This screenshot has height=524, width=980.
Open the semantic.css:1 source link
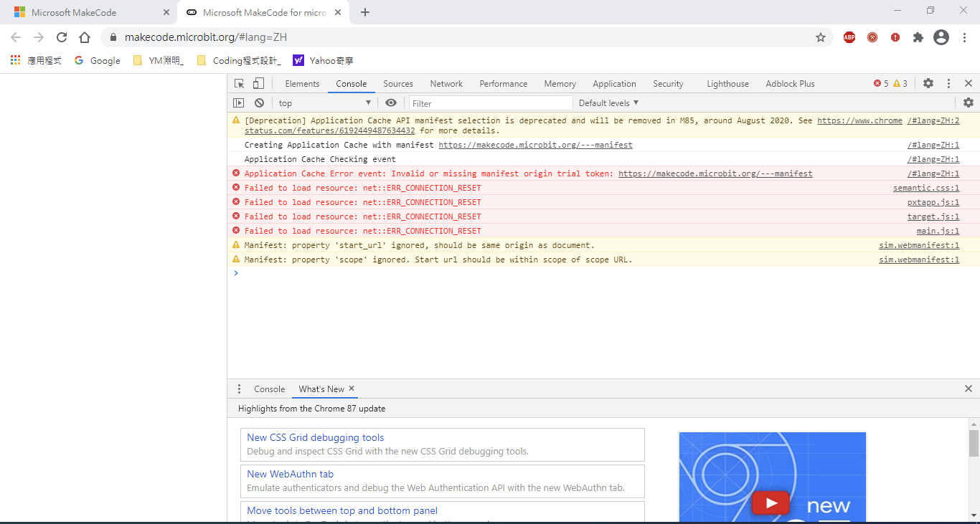tap(926, 188)
